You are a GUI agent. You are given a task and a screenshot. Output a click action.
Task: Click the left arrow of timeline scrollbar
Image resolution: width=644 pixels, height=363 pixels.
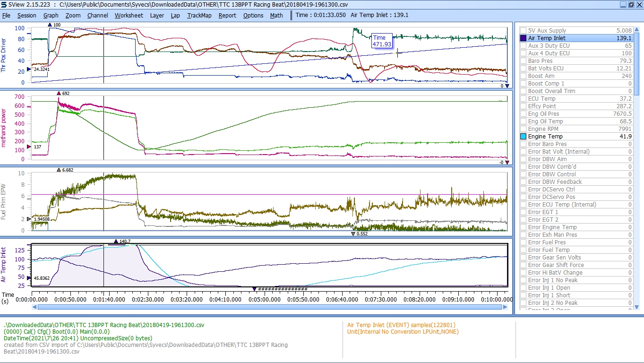pyautogui.click(x=34, y=307)
